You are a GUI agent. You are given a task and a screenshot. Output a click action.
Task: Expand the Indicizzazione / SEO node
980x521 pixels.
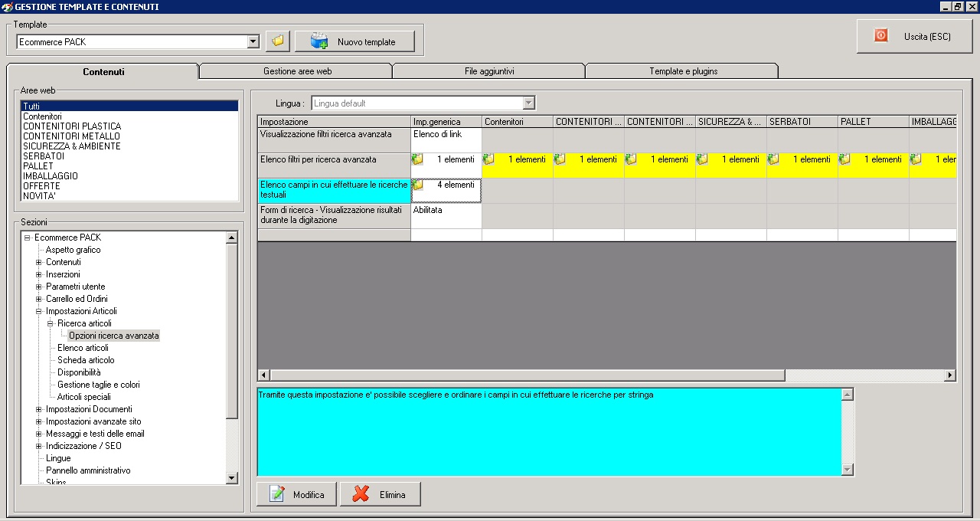[x=39, y=446]
